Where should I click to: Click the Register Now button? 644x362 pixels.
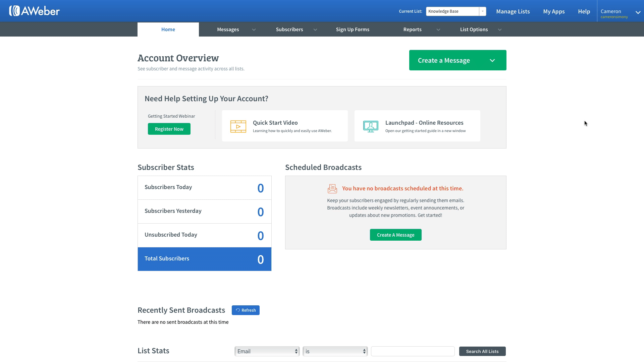tap(169, 129)
